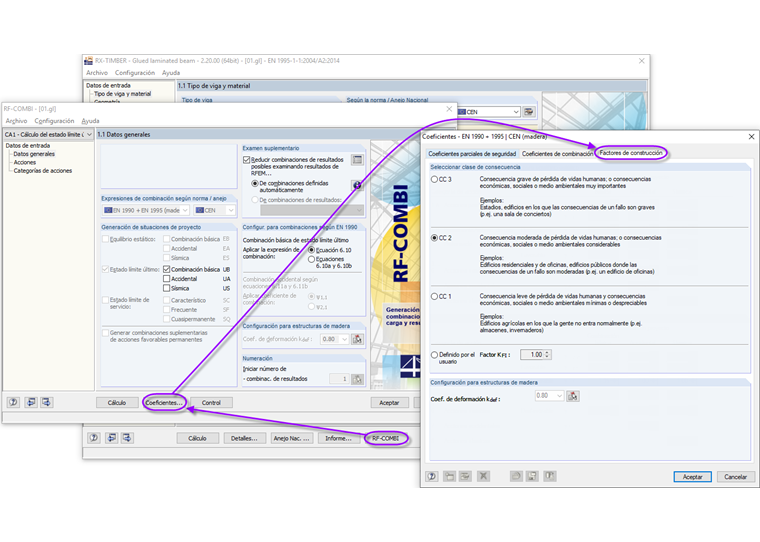Click the Factor KFI spinner arrows
The image size is (760, 542).
click(547, 355)
